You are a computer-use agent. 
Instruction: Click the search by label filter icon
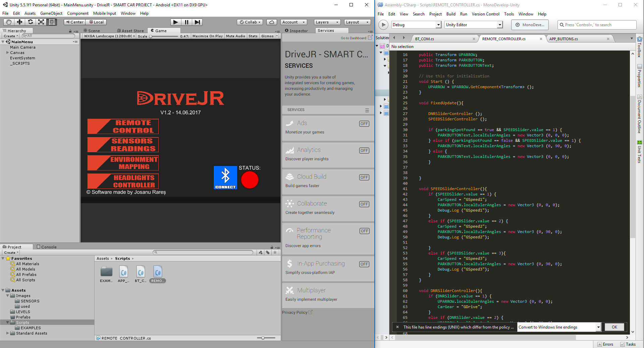pos(268,252)
